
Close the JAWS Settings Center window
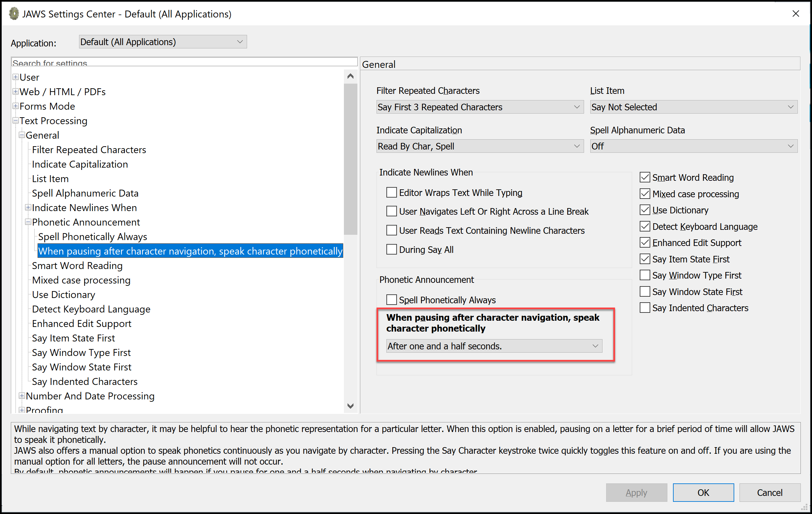coord(796,14)
